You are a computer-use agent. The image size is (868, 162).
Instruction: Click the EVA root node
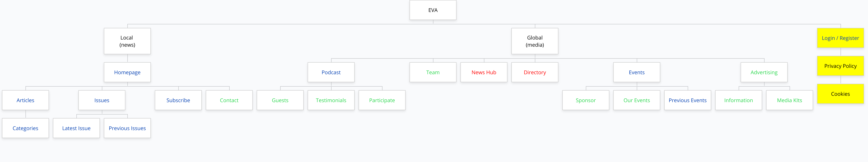[433, 10]
